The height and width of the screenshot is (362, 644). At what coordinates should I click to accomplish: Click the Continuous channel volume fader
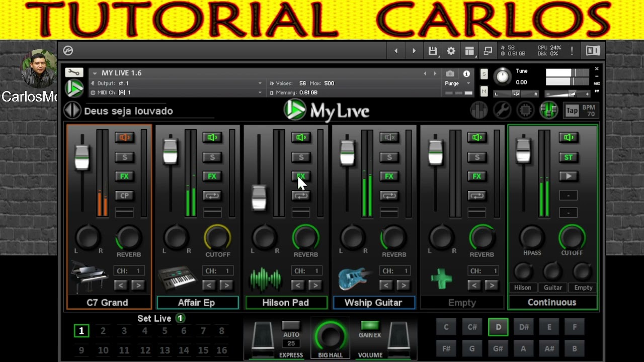(523, 150)
